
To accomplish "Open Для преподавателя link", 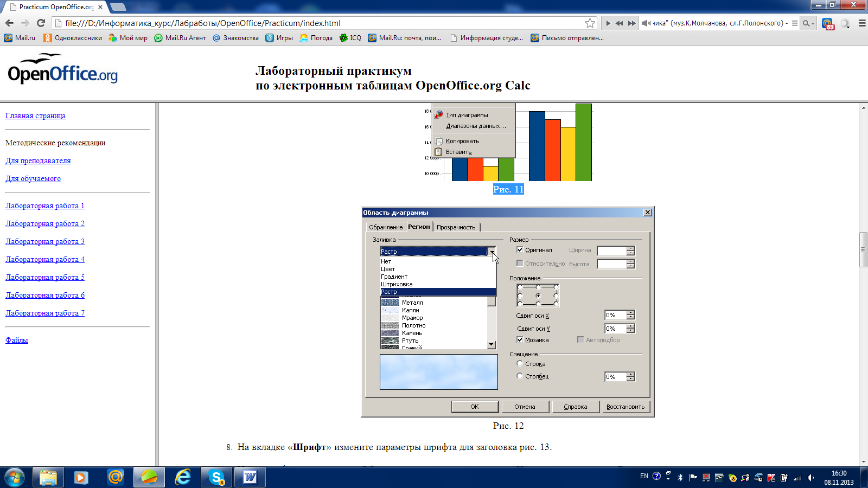I will tap(38, 160).
